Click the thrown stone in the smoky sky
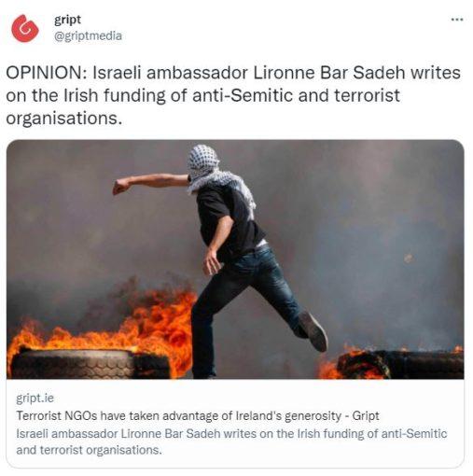This screenshot has width=473, height=476. [x=408, y=258]
